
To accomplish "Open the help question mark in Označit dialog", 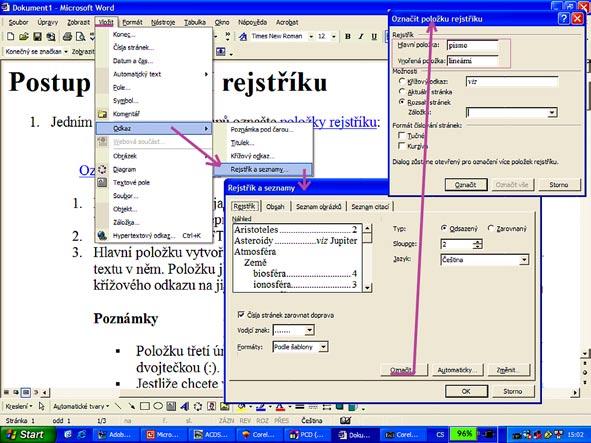I will [x=563, y=18].
